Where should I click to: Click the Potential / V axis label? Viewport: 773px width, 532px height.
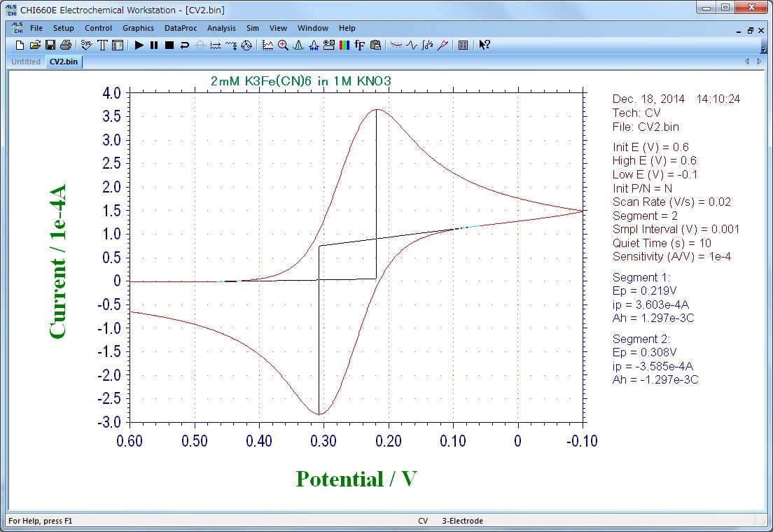(356, 479)
